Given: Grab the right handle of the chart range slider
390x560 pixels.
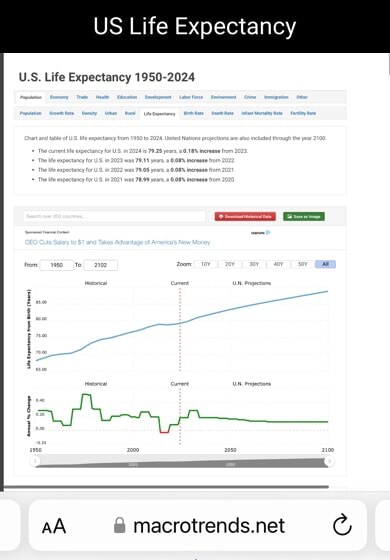Looking at the screenshot, I should [x=329, y=461].
